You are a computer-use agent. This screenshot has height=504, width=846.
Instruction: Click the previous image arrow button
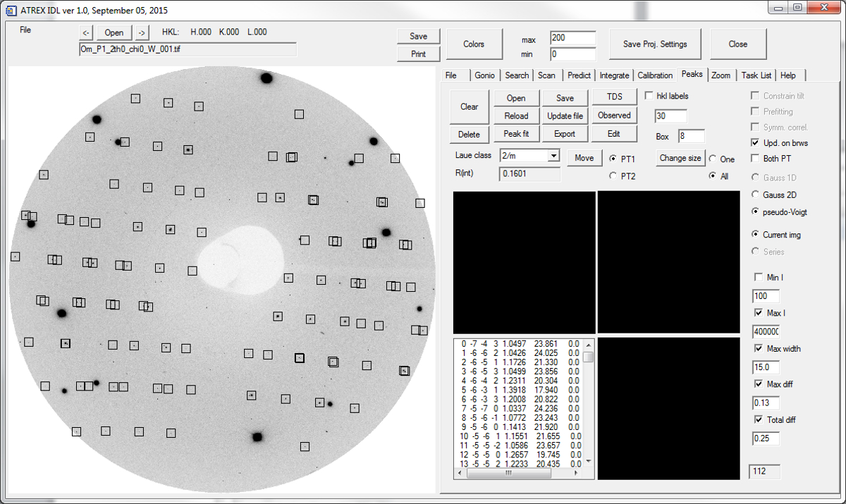click(x=85, y=32)
